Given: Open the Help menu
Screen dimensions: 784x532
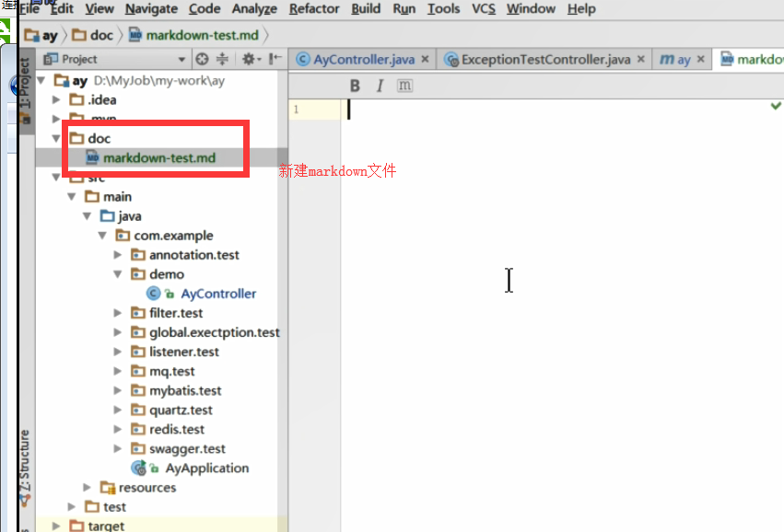Looking at the screenshot, I should coord(581,9).
